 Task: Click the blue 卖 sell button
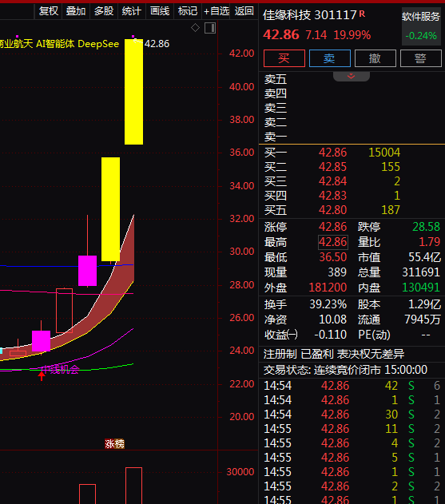[x=330, y=58]
